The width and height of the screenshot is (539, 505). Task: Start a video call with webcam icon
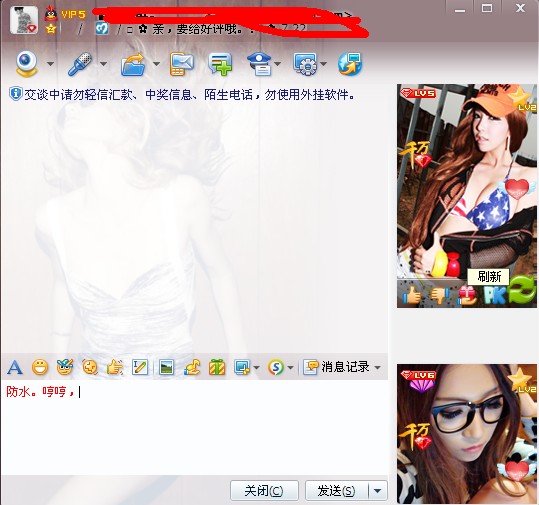[x=26, y=64]
